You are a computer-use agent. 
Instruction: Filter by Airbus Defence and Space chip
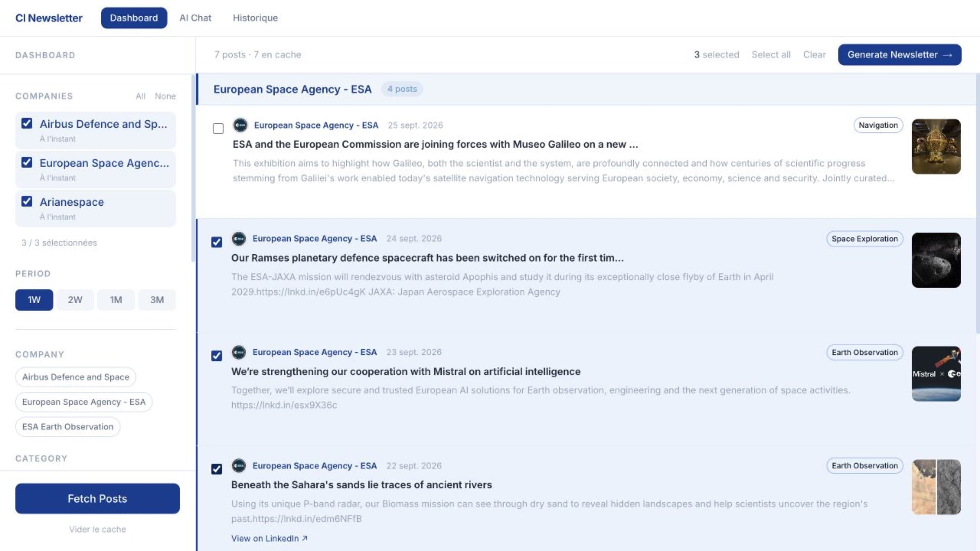pos(76,377)
